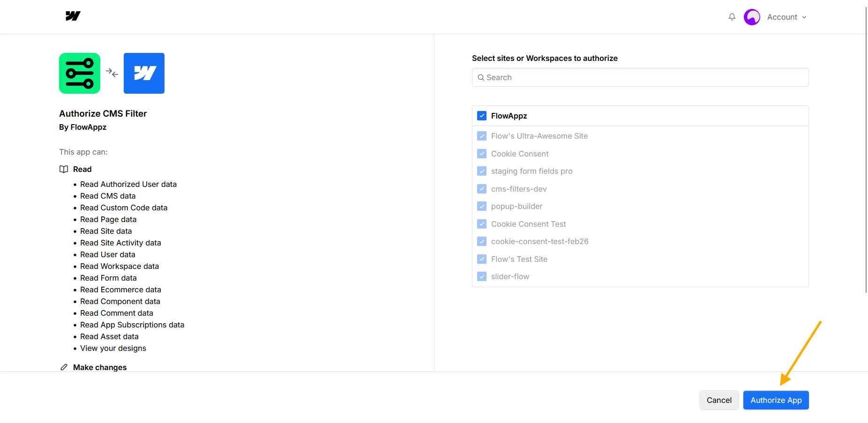Toggle the staging form fields pro checkbox

(x=482, y=171)
